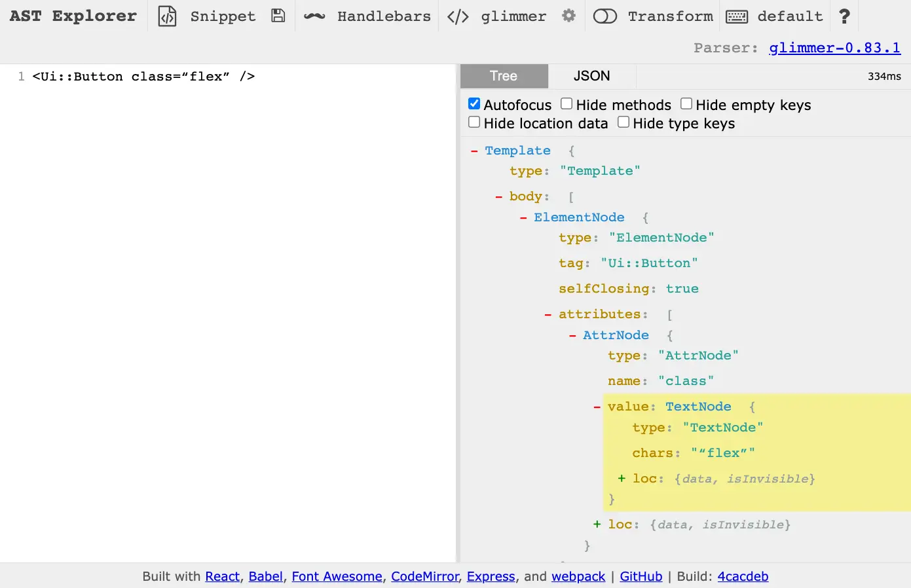
Task: Open the CodeMirror link
Action: pyautogui.click(x=425, y=576)
